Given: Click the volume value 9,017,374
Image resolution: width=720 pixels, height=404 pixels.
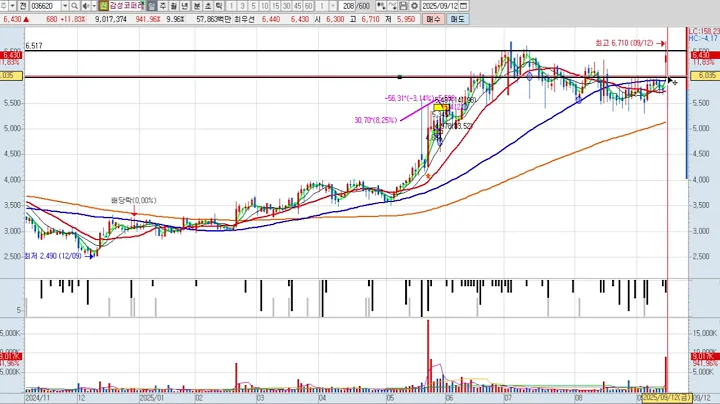Looking at the screenshot, I should (x=111, y=19).
